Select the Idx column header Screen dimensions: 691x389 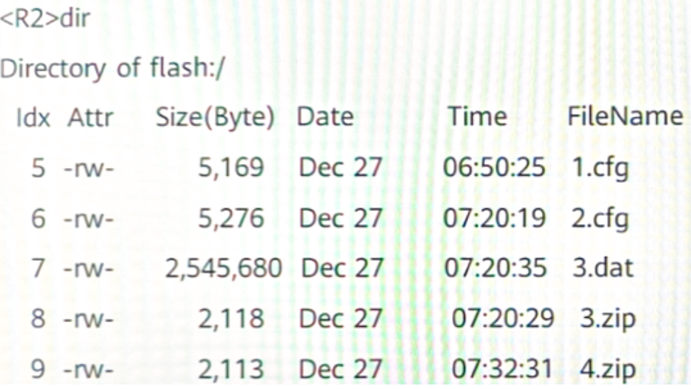[33, 118]
